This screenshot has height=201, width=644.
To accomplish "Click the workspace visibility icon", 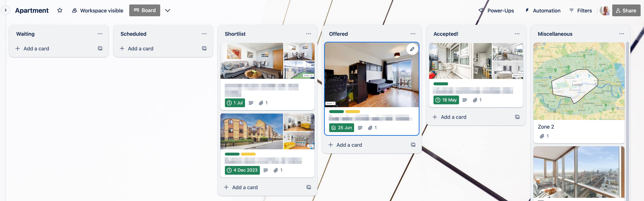I will 74,10.
